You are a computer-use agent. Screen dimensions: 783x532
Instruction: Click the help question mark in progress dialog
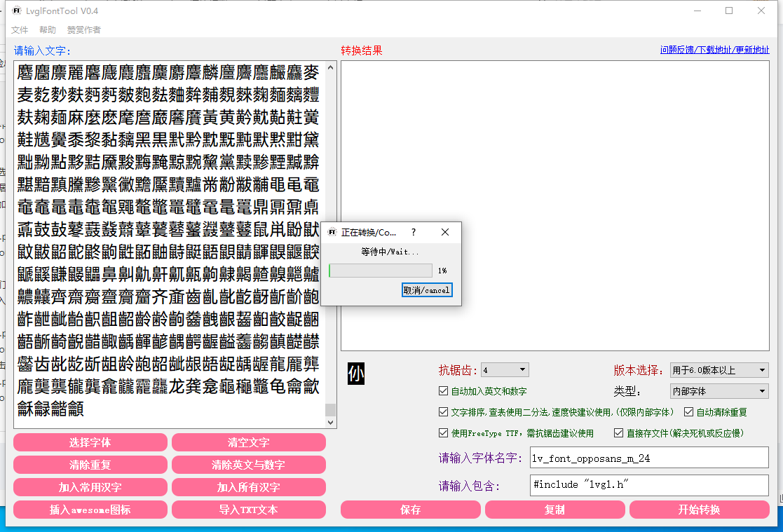coord(413,232)
